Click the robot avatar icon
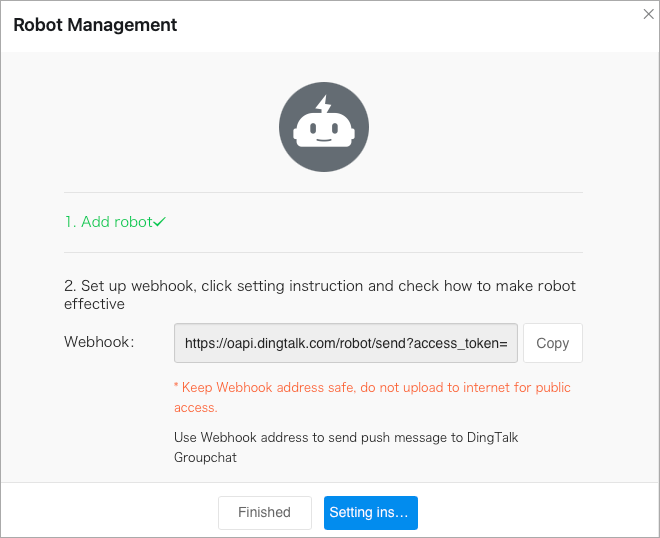This screenshot has height=538, width=660. (323, 127)
